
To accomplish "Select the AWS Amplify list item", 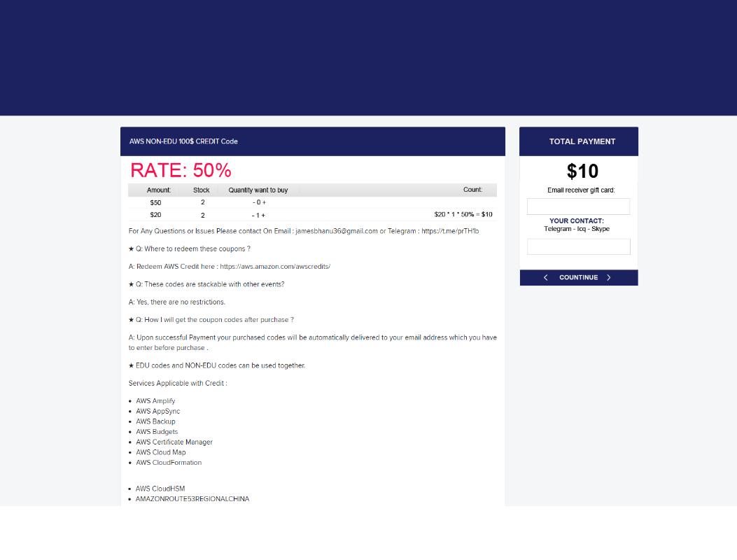I will click(x=155, y=401).
